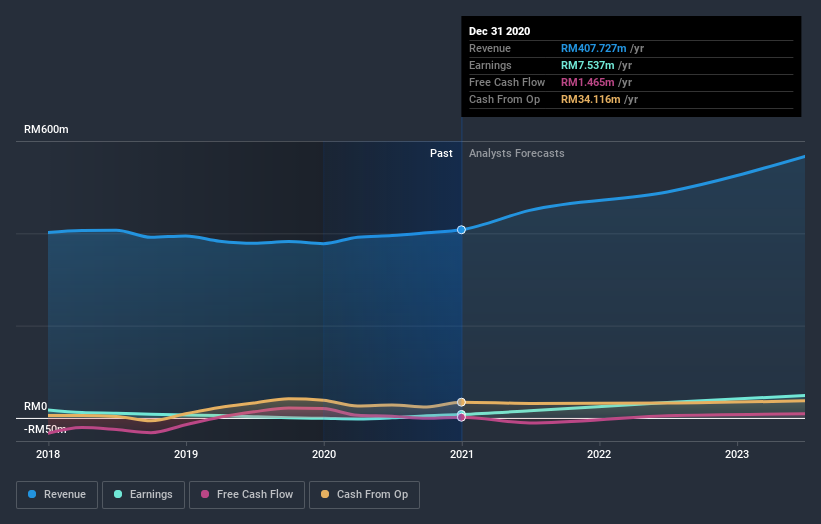Click the Revenue data point at 2021

tap(461, 230)
